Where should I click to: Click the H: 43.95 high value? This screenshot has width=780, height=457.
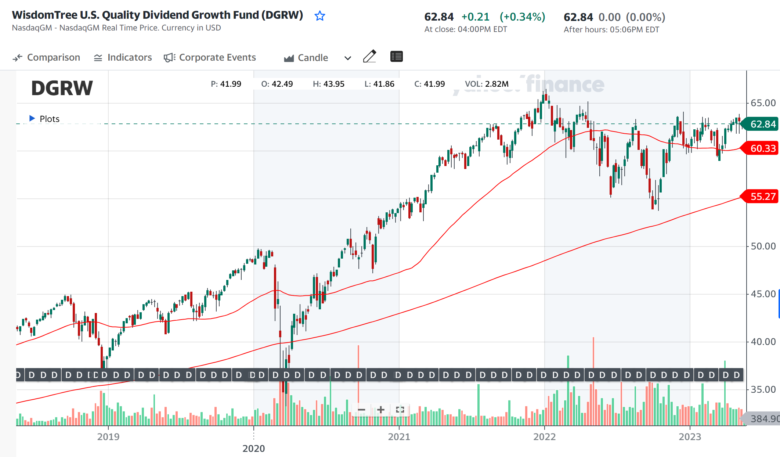pyautogui.click(x=328, y=84)
